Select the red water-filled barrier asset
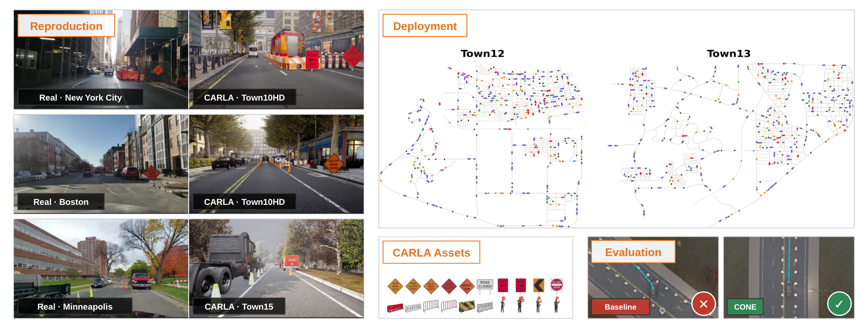Viewport: 868px width, 335px height. pos(395,308)
